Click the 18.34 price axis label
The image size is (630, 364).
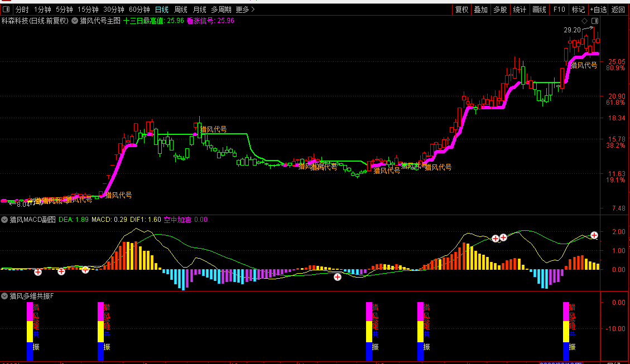point(617,118)
